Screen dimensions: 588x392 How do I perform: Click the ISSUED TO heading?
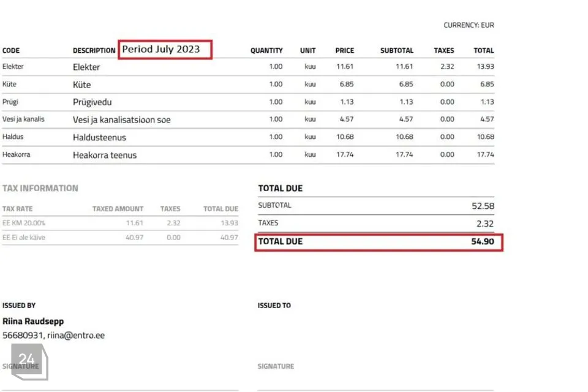274,306
